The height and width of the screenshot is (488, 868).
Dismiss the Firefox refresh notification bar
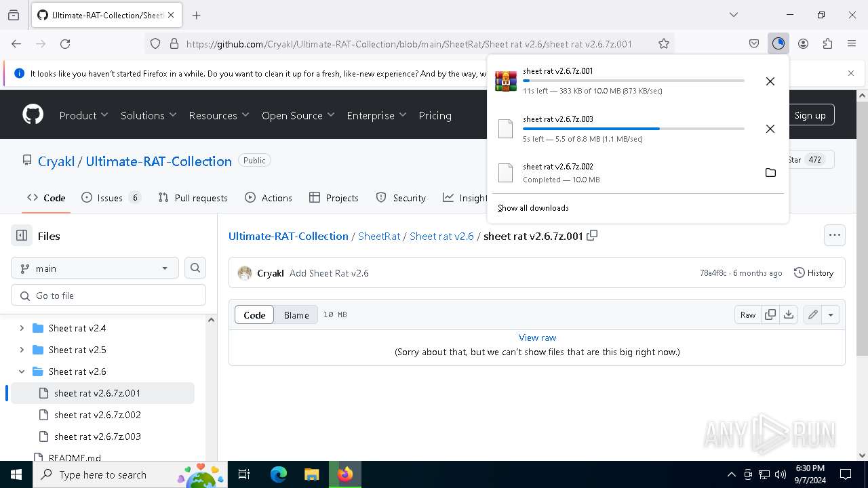pyautogui.click(x=851, y=73)
